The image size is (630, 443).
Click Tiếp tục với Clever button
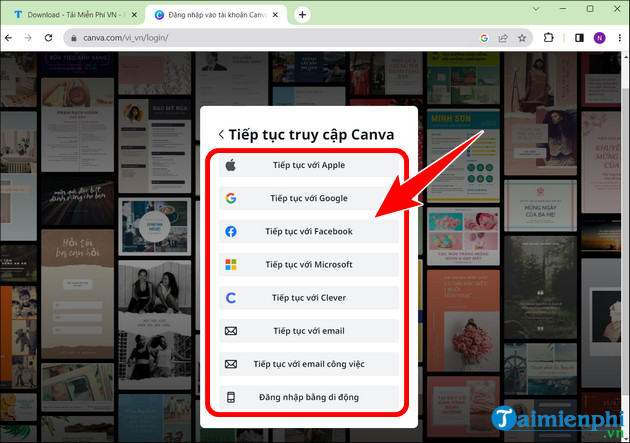309,298
